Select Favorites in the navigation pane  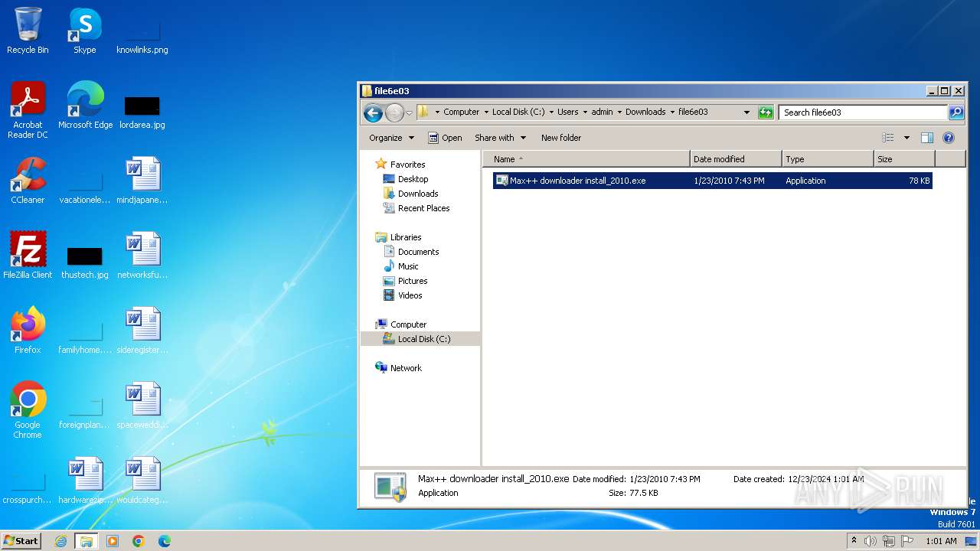click(x=407, y=165)
